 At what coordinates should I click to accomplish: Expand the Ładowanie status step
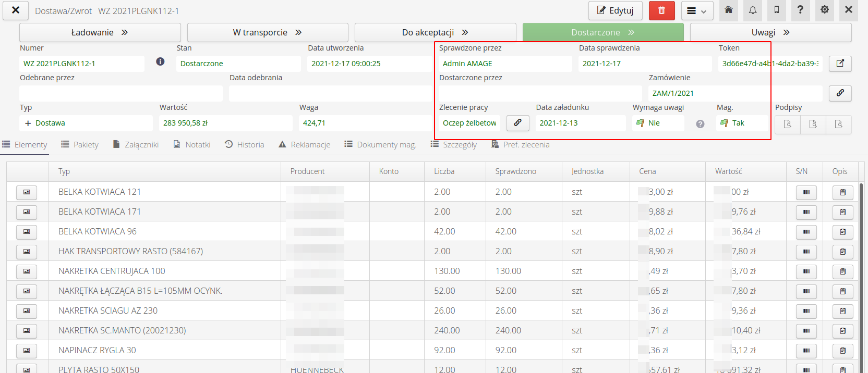click(100, 32)
